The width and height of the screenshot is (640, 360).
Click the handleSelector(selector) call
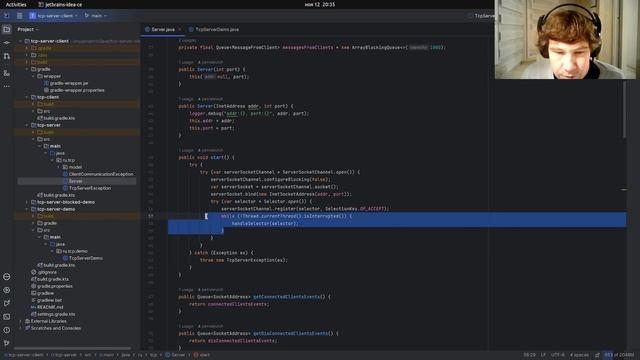point(265,223)
